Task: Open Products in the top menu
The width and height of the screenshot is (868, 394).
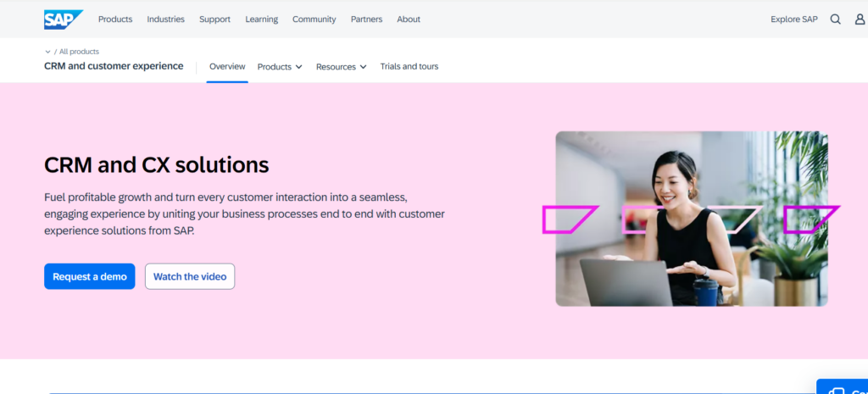Action: [x=115, y=19]
